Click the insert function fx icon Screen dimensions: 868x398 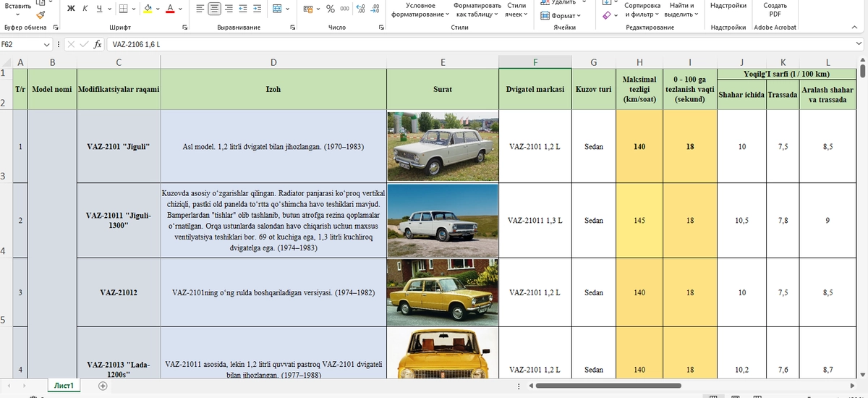pos(98,44)
